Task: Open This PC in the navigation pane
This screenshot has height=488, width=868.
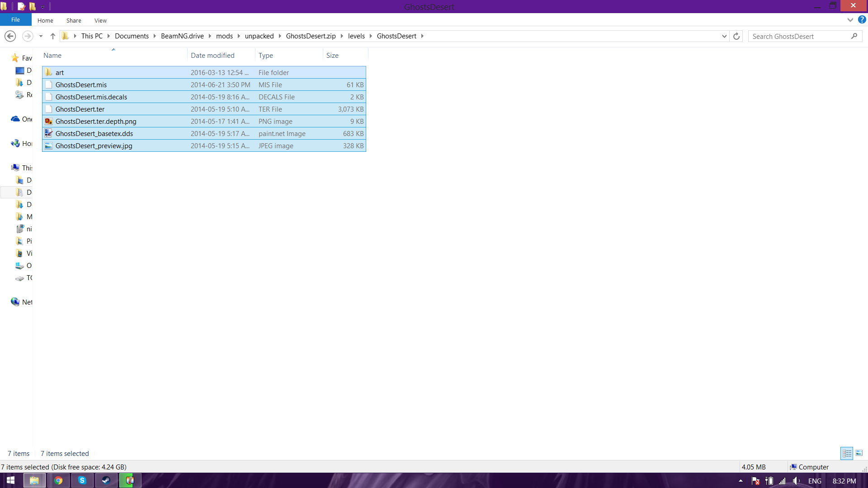Action: tap(21, 168)
